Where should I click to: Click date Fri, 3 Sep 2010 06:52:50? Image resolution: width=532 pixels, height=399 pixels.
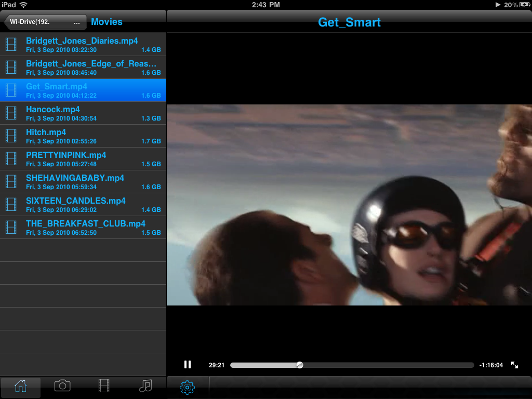pyautogui.click(x=61, y=233)
